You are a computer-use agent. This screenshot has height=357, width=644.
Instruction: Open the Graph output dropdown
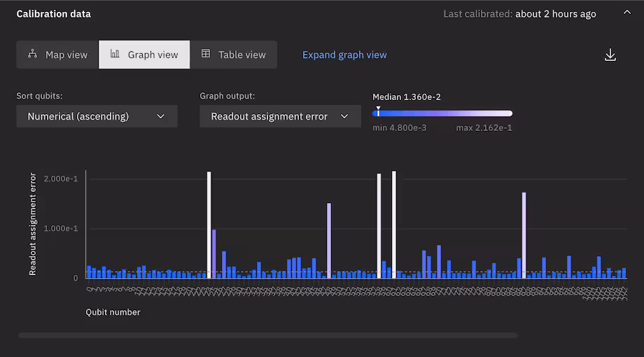pos(280,116)
